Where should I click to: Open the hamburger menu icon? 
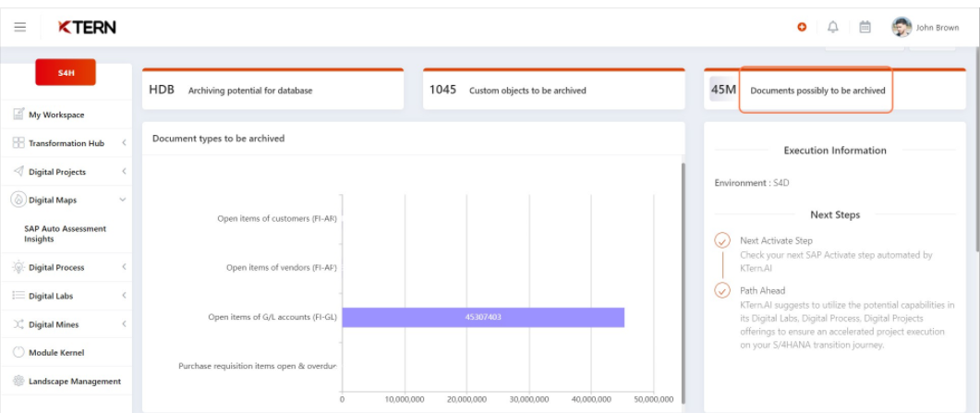click(x=20, y=27)
